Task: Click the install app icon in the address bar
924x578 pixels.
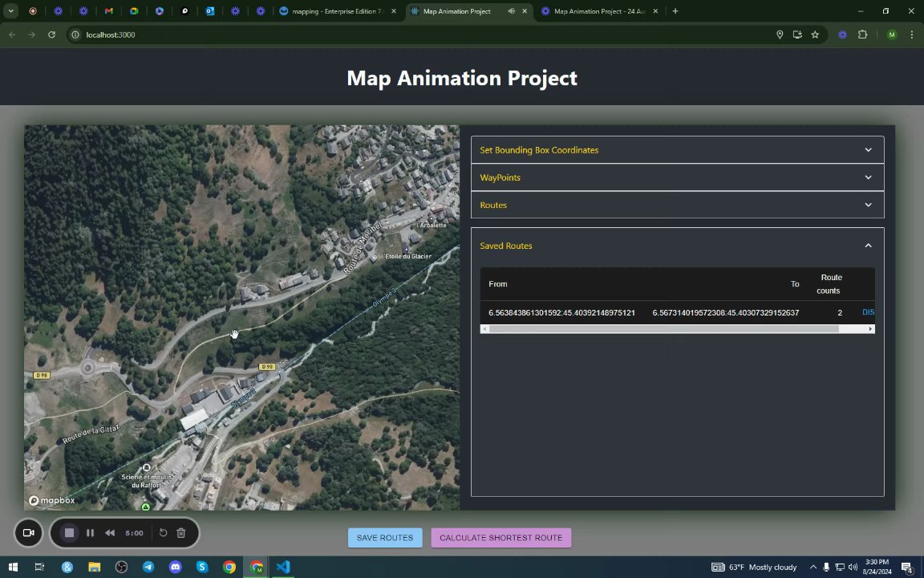Action: 797,35
